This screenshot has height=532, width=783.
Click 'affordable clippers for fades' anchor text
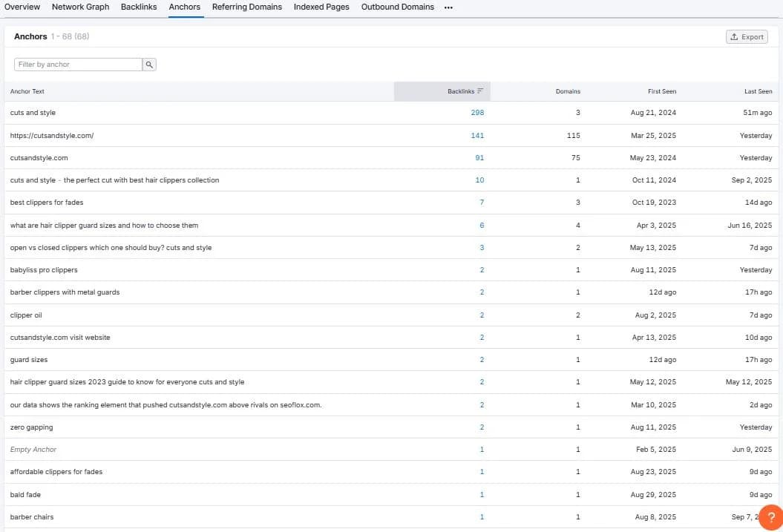pyautogui.click(x=56, y=472)
